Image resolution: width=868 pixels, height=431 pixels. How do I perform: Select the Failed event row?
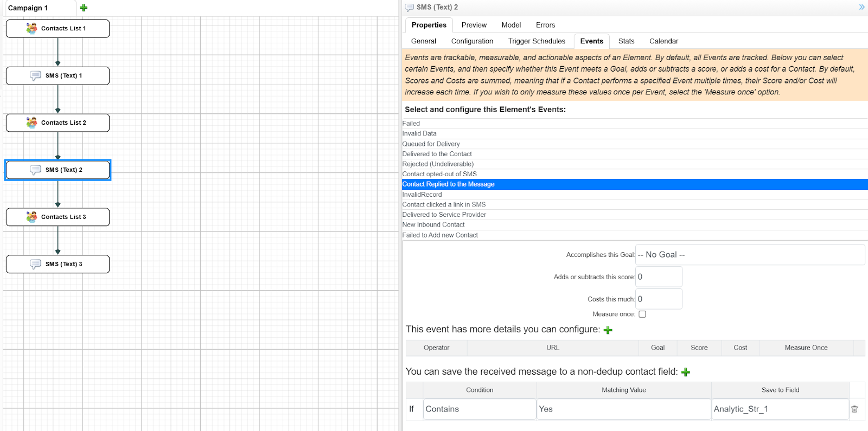(635, 124)
